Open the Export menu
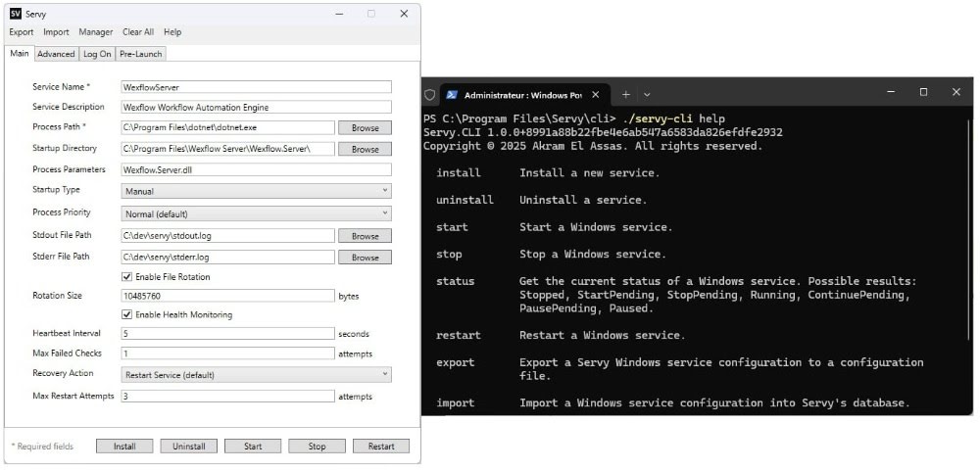This screenshot has width=980, height=471. click(x=22, y=32)
